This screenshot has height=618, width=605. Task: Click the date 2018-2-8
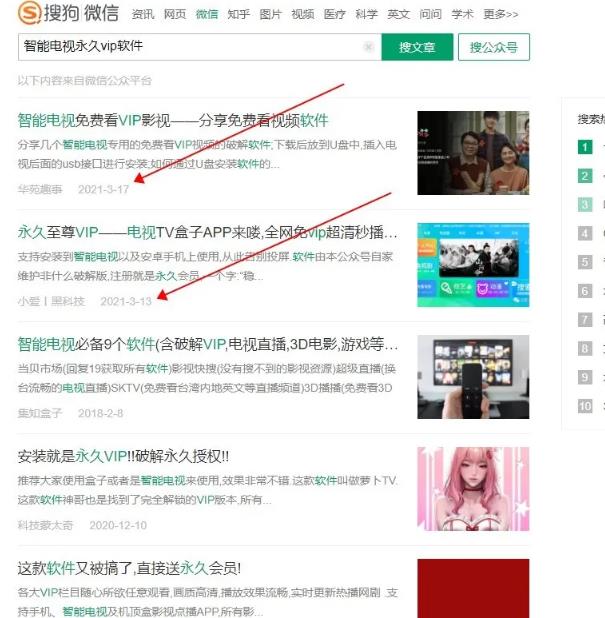pos(101,413)
